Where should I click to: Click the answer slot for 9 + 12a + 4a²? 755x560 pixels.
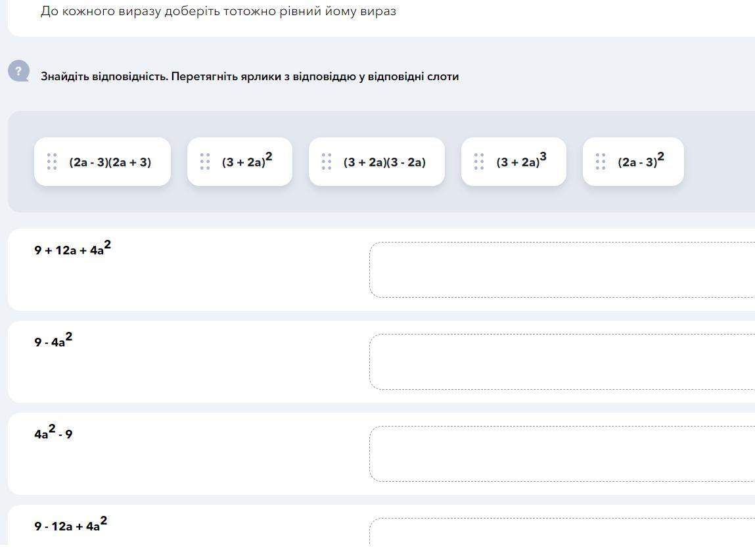[x=562, y=269]
